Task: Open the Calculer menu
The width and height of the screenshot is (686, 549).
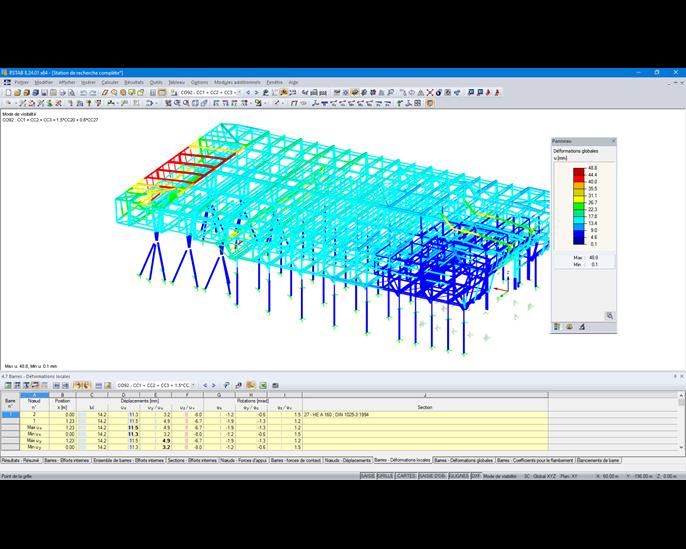Action: [x=110, y=82]
